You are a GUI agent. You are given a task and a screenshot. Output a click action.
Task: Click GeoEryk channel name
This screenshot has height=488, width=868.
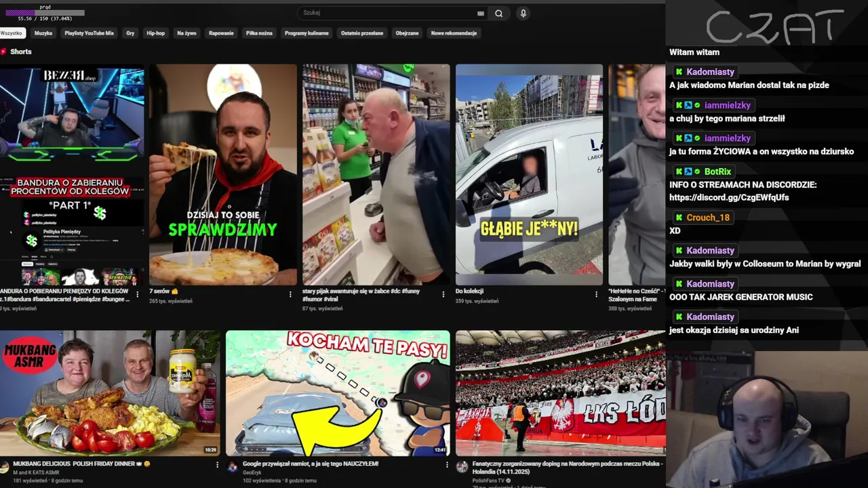pos(252,472)
